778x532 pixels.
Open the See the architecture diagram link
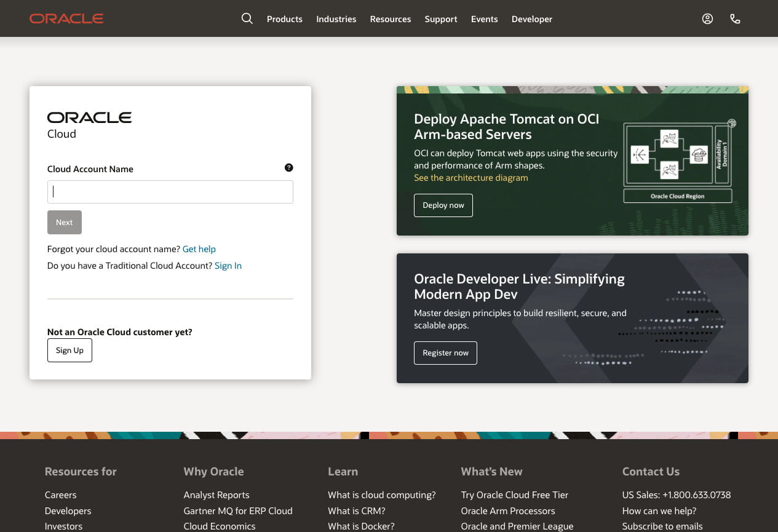[470, 178]
